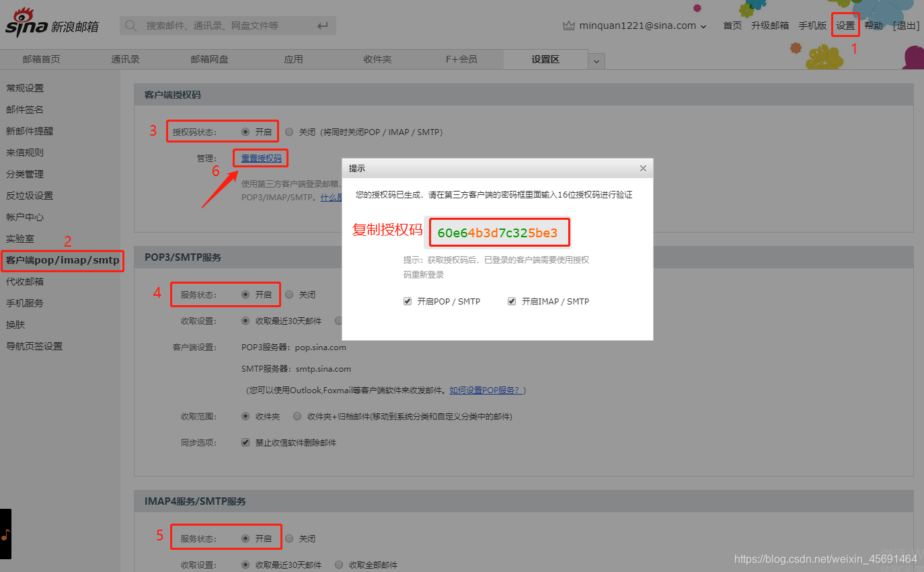924x572 pixels.
Task: Open 邮件签名 in the sidebar
Action: click(25, 110)
